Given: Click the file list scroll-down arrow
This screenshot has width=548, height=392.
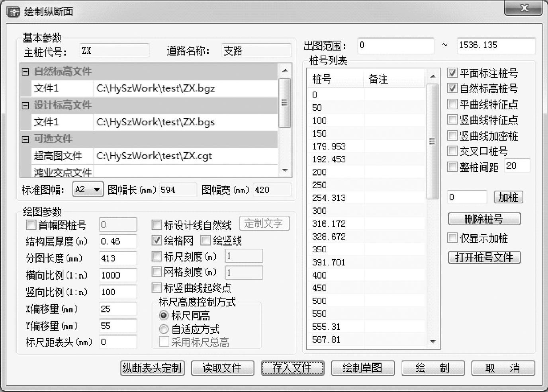Looking at the screenshot, I should (x=284, y=170).
